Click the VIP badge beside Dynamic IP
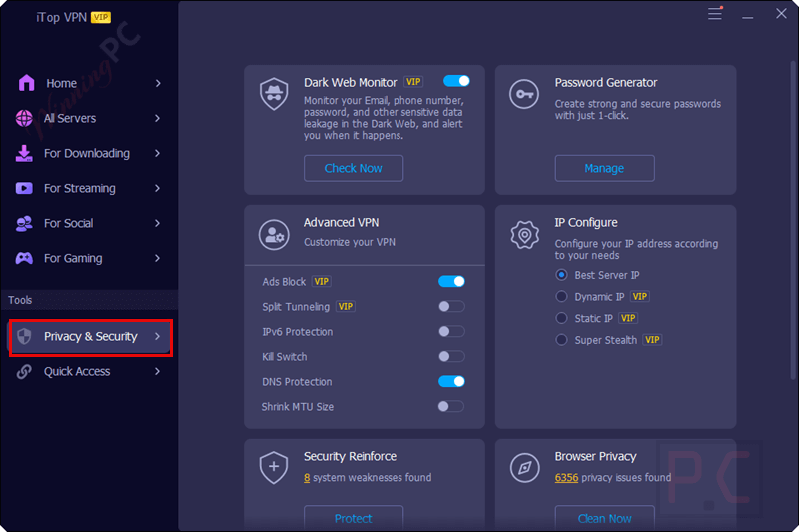Image resolution: width=799 pixels, height=532 pixels. [x=639, y=296]
